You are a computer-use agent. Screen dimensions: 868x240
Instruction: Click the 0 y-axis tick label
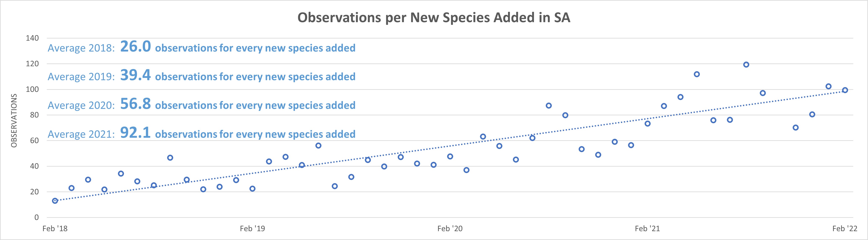pos(36,217)
